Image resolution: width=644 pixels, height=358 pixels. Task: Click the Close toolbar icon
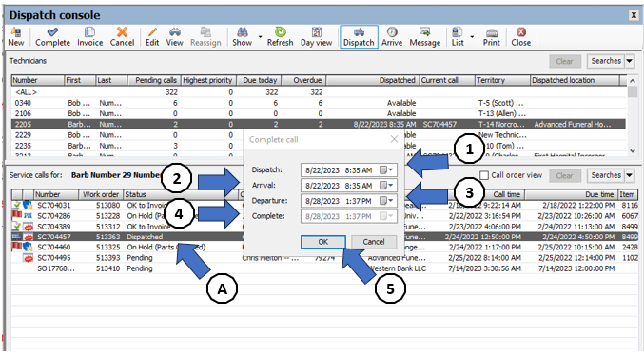(x=520, y=32)
